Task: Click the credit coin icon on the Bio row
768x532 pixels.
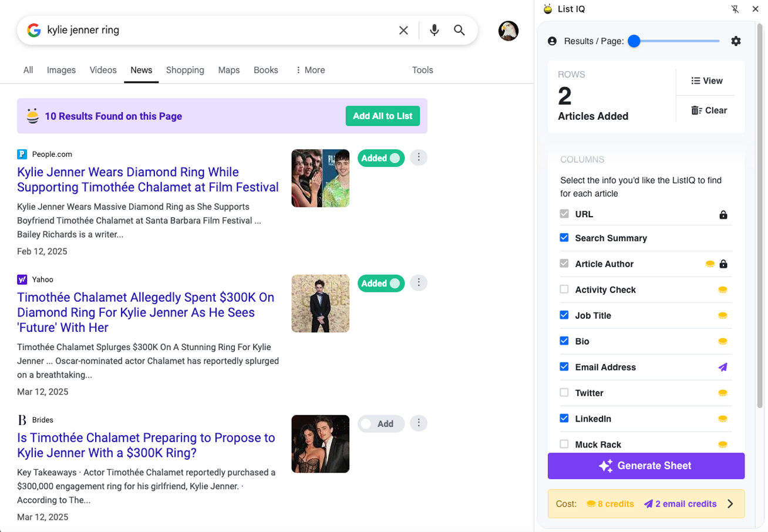Action: point(723,342)
